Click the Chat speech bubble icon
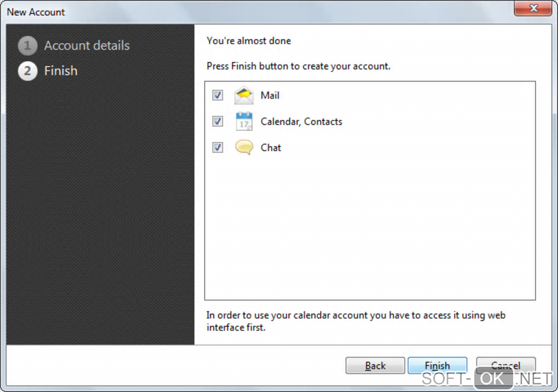The image size is (558, 392). (x=244, y=148)
